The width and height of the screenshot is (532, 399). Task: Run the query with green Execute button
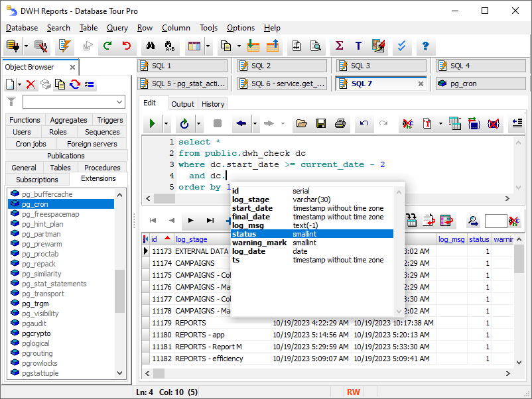(x=153, y=123)
